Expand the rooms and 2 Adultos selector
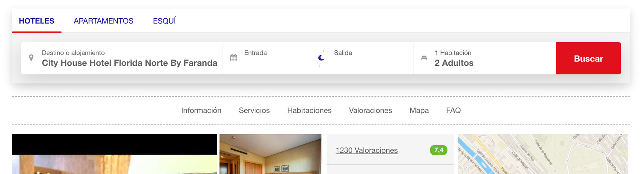 (485, 58)
